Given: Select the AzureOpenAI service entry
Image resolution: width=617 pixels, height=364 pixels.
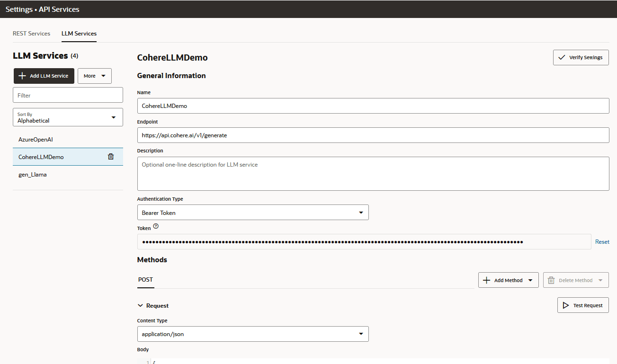Looking at the screenshot, I should (36, 139).
